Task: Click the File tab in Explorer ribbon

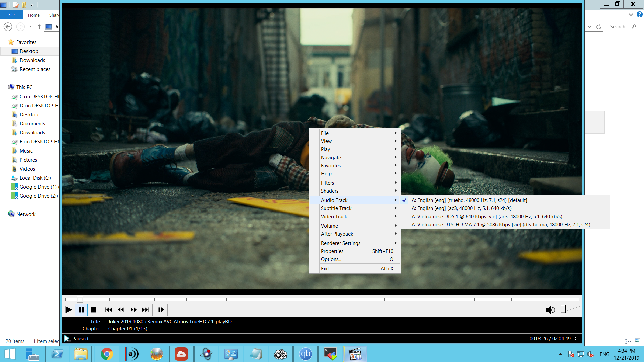Action: [x=11, y=15]
